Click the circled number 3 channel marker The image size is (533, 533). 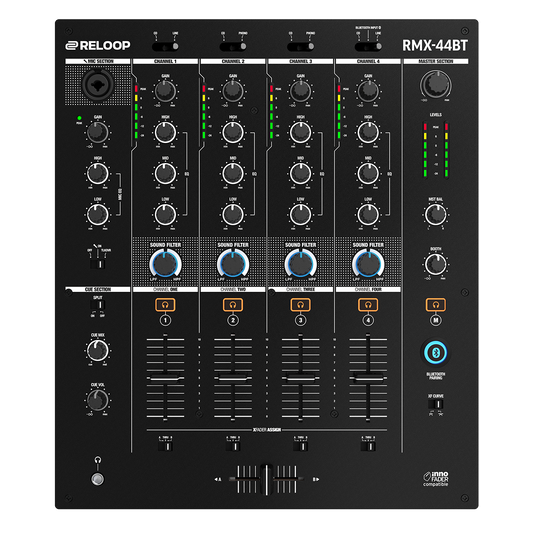pos(300,320)
